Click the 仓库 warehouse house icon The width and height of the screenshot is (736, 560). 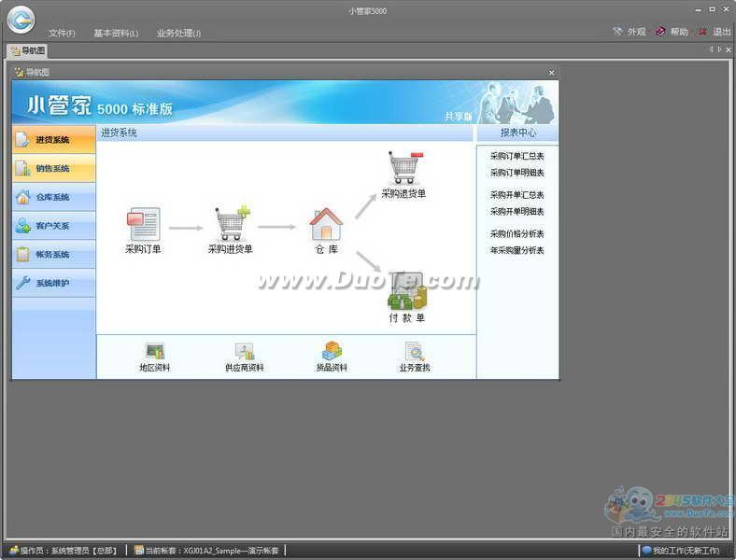(326, 224)
